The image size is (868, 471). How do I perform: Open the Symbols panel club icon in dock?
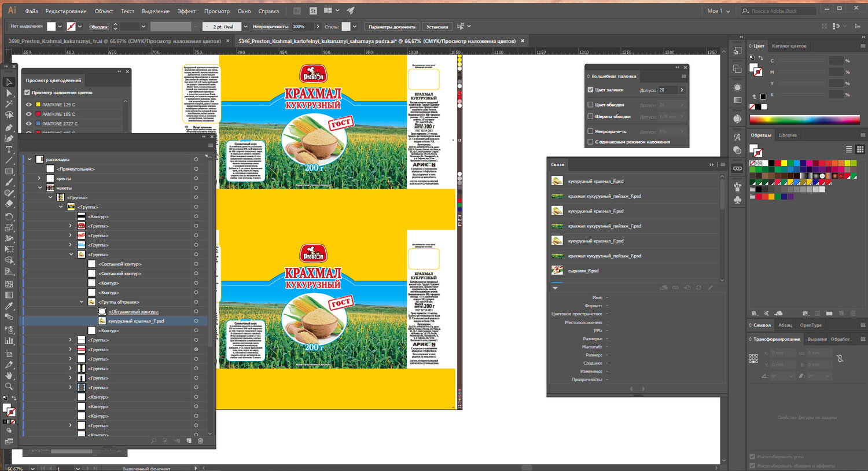[737, 200]
